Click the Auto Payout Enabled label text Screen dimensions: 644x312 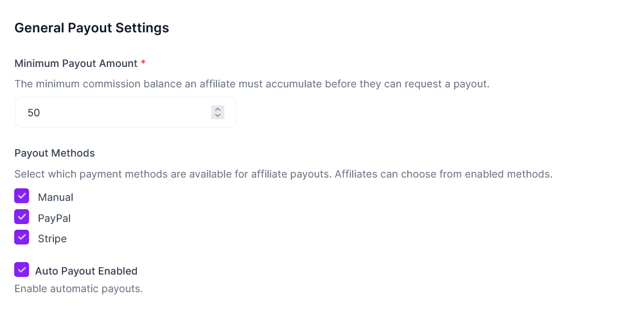click(x=86, y=271)
